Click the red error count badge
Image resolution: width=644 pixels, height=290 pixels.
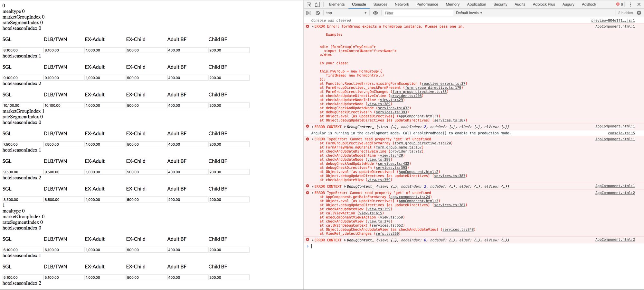tap(620, 5)
